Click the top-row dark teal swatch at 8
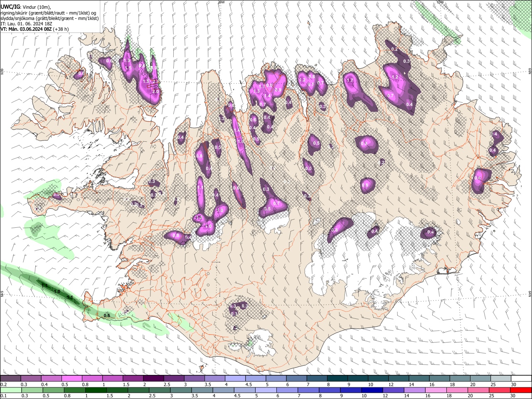 click(337, 378)
